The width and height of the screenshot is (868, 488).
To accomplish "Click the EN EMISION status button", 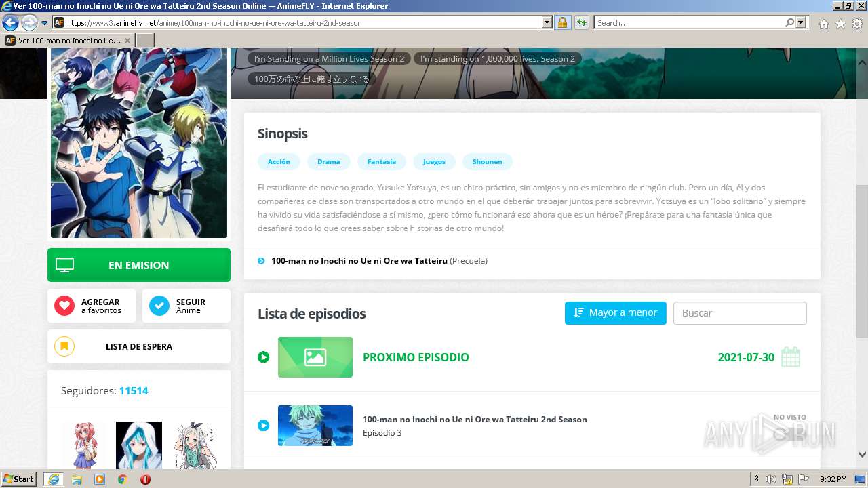I will coord(139,265).
